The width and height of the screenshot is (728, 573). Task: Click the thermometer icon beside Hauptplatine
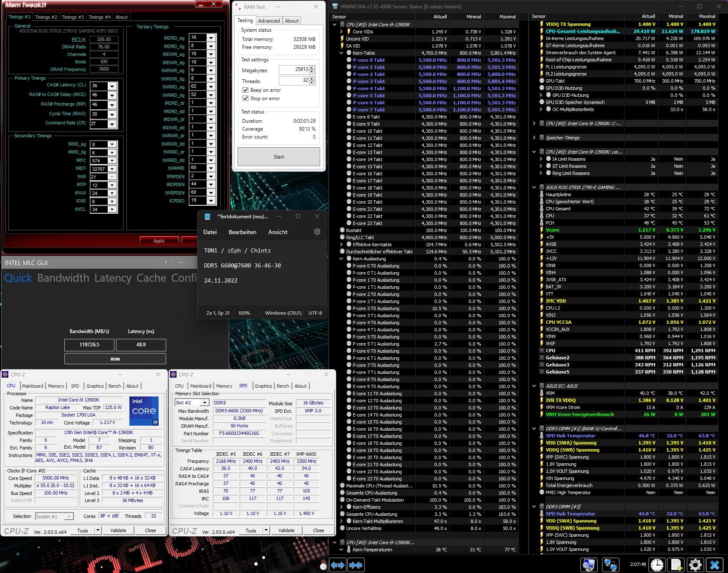tap(542, 194)
